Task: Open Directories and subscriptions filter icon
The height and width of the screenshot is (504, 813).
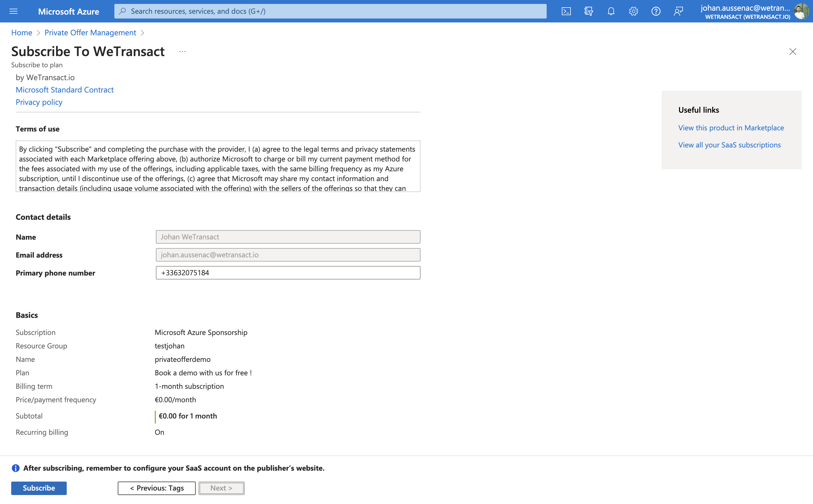Action: (x=589, y=11)
